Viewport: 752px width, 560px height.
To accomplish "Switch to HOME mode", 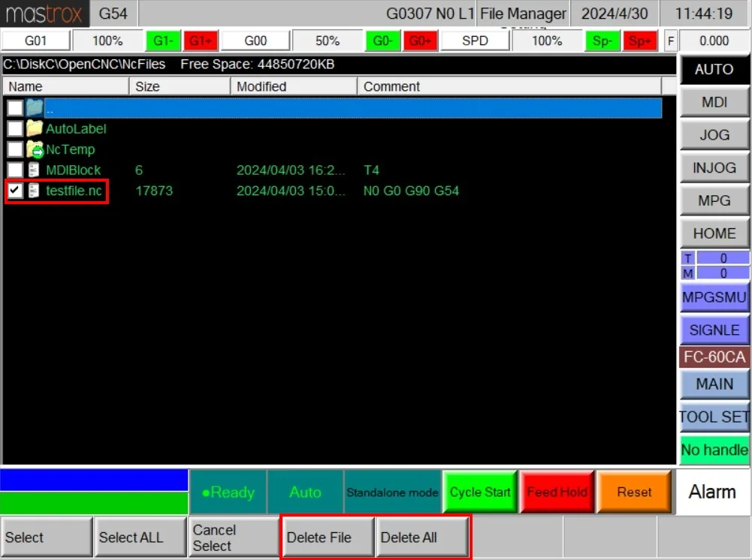I will coord(714,233).
